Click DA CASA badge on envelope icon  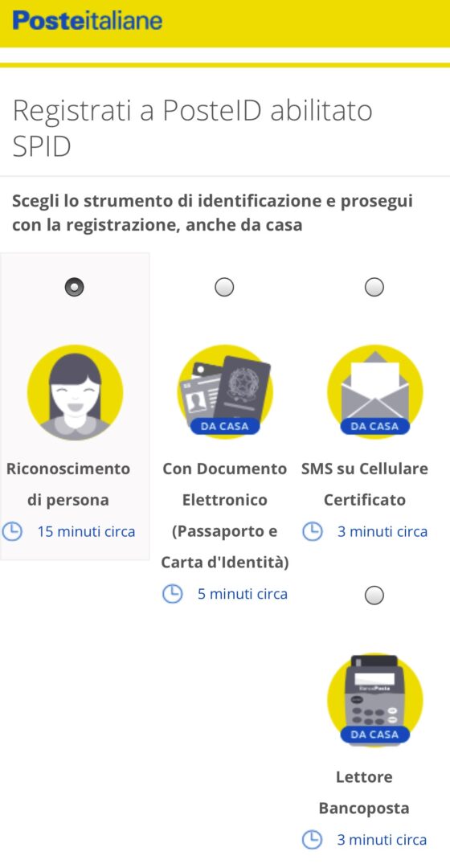374,426
